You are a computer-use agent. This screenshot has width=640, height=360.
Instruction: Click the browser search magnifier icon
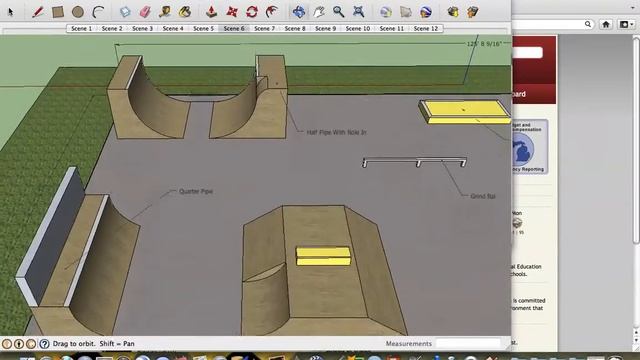588,24
